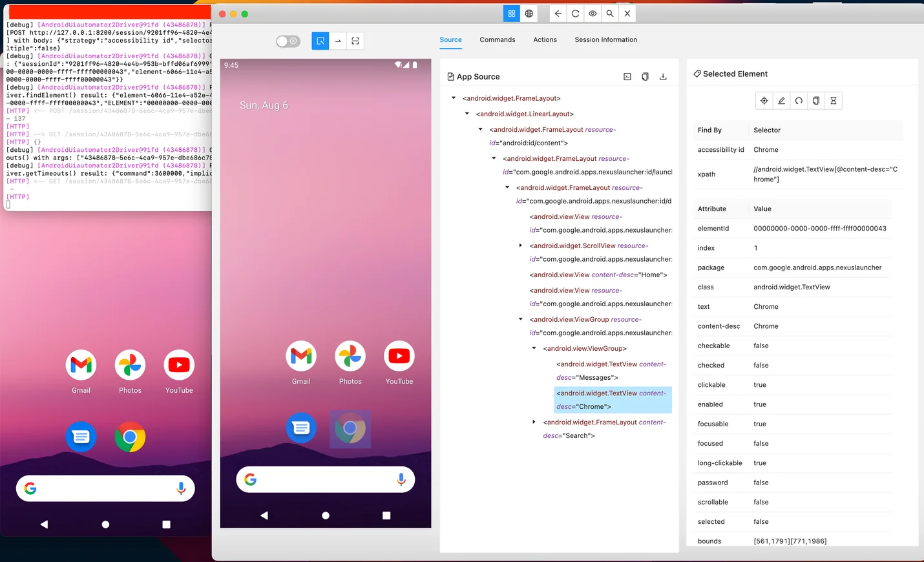The height and width of the screenshot is (562, 924).
Task: Launch Chrome in the emulator window
Action: tap(130, 437)
